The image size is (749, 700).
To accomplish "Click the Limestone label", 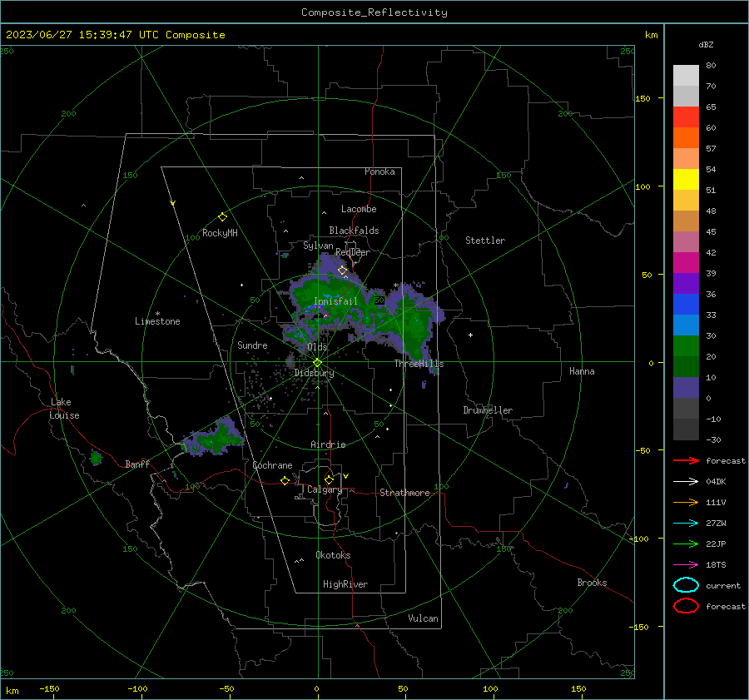I will [x=157, y=321].
